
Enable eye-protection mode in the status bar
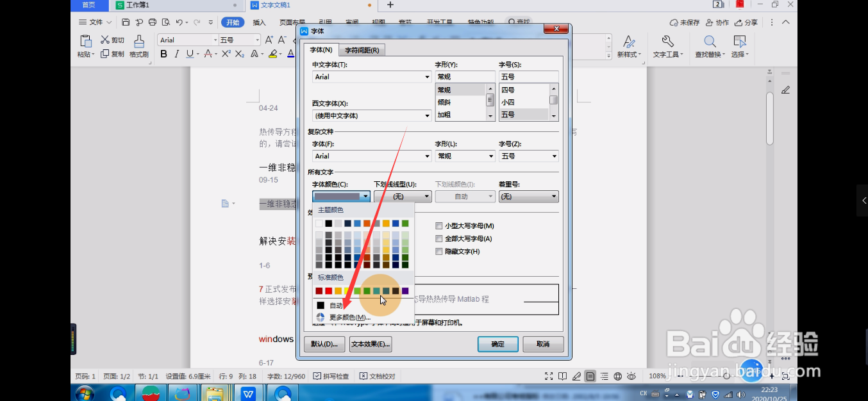click(631, 376)
